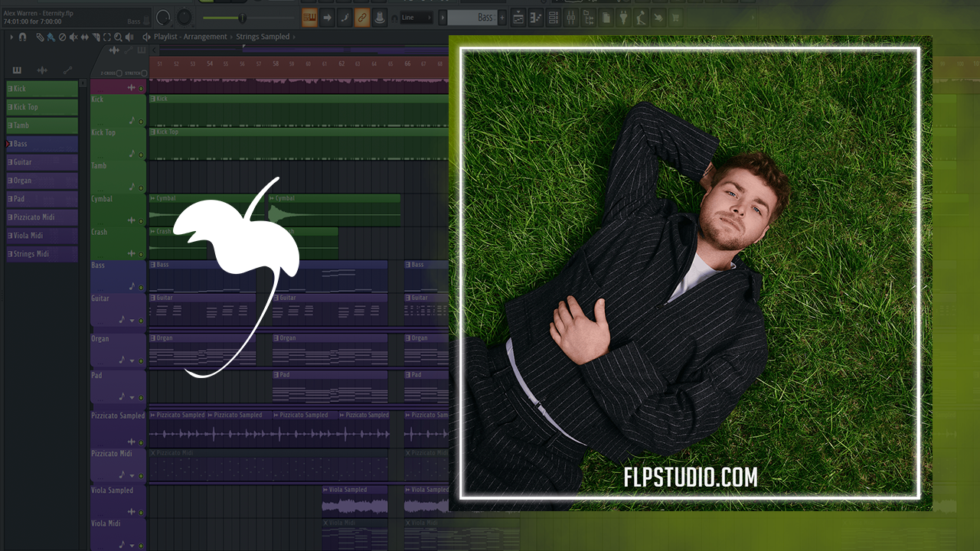Click the first round knob in top toolbar
980x551 pixels.
click(164, 17)
